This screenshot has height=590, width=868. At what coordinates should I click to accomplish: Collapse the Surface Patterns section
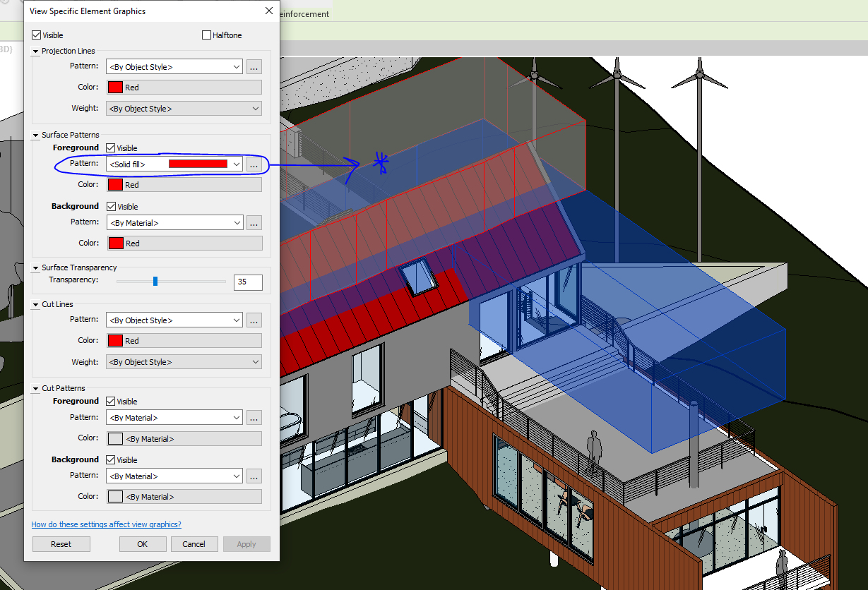click(x=34, y=134)
